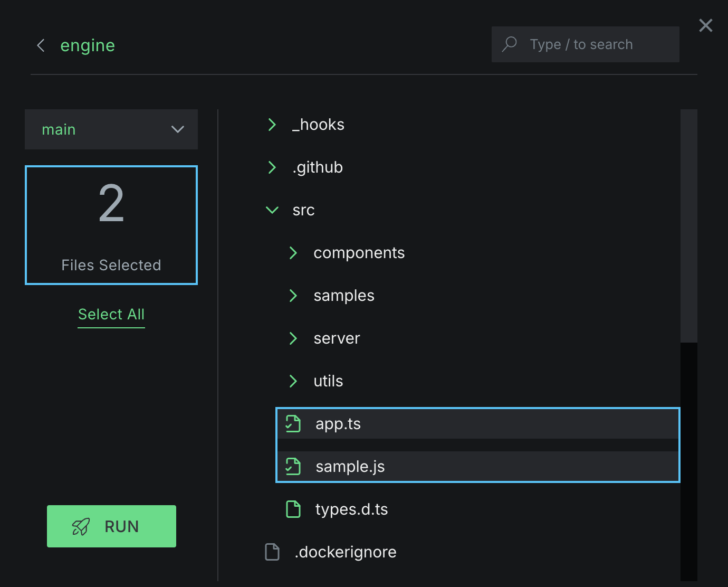Open the main branch dropdown
This screenshot has height=587, width=728.
tap(111, 129)
